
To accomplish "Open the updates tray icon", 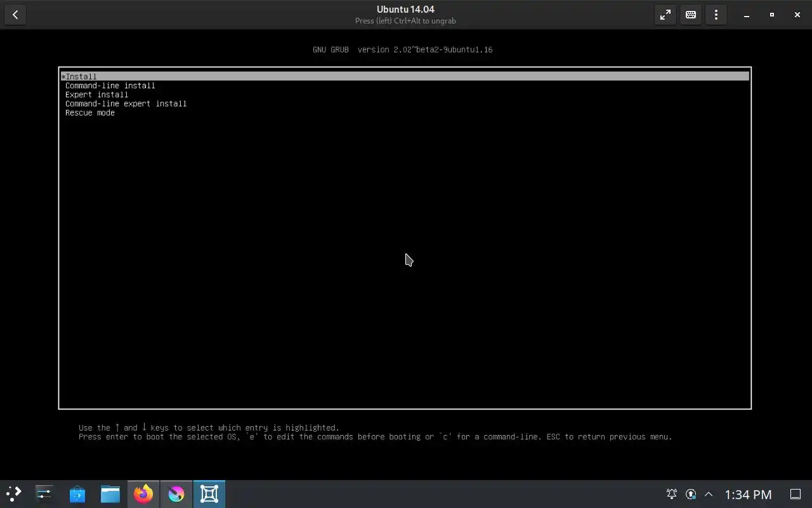I will [x=691, y=494].
